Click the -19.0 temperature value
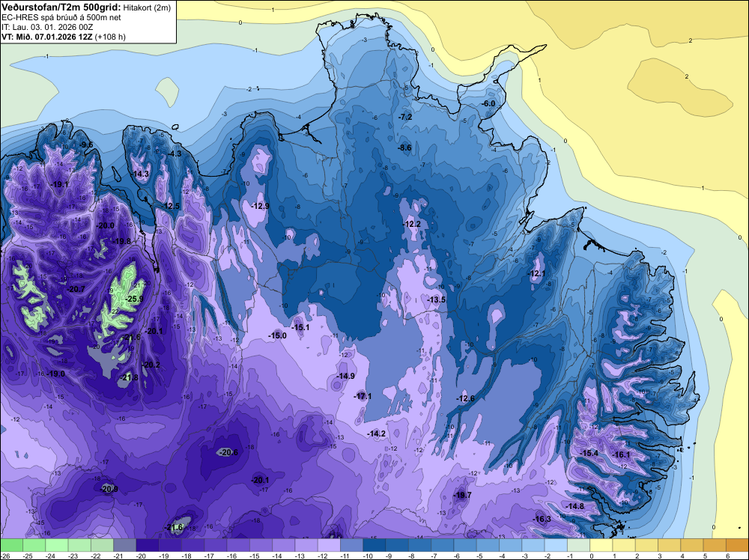Screen dimensions: 749x560 56,374
